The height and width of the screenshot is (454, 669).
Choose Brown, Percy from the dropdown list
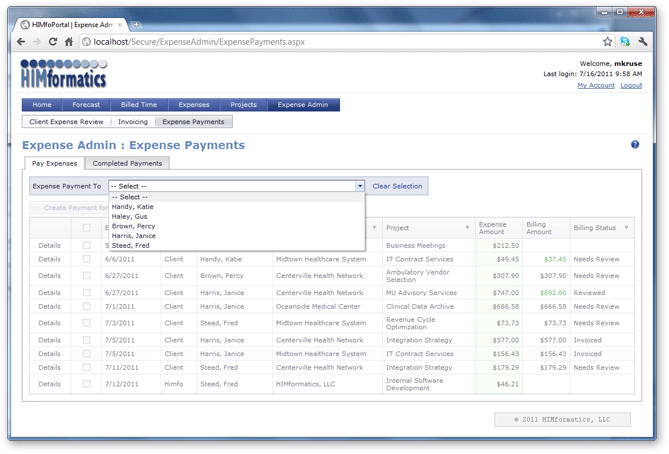coord(132,226)
